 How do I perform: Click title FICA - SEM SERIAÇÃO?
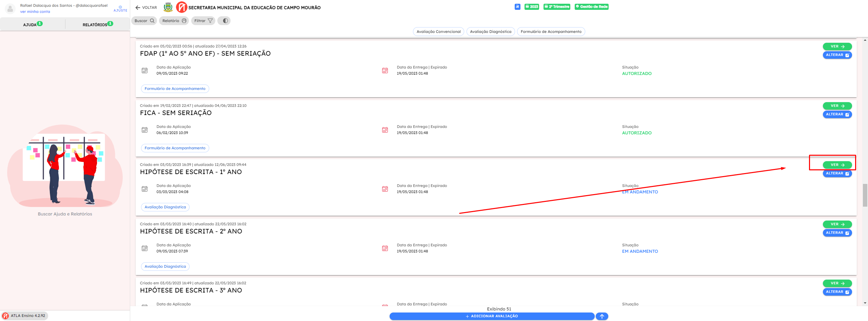176,113
